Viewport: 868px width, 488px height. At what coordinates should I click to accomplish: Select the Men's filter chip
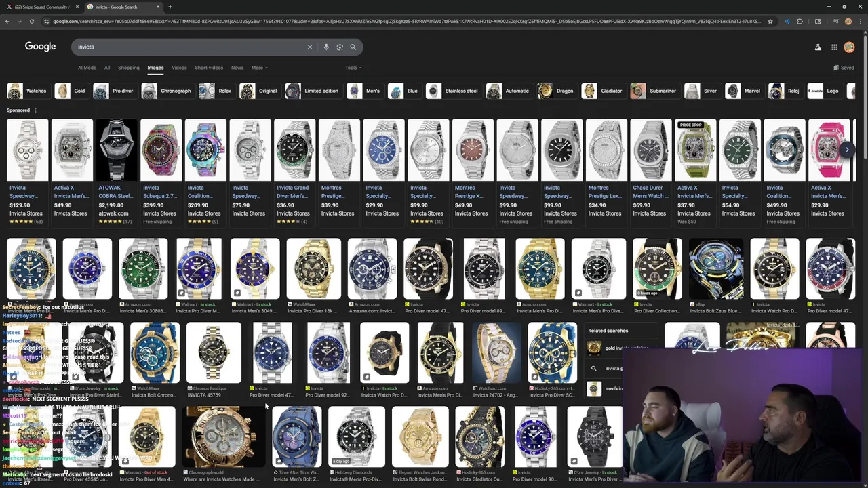tap(364, 91)
